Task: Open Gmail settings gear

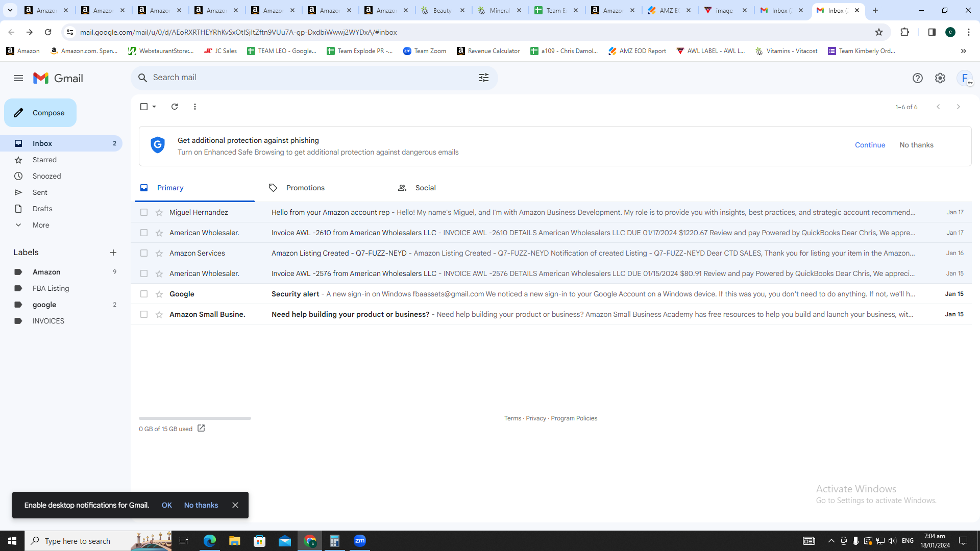Action: 940,78
